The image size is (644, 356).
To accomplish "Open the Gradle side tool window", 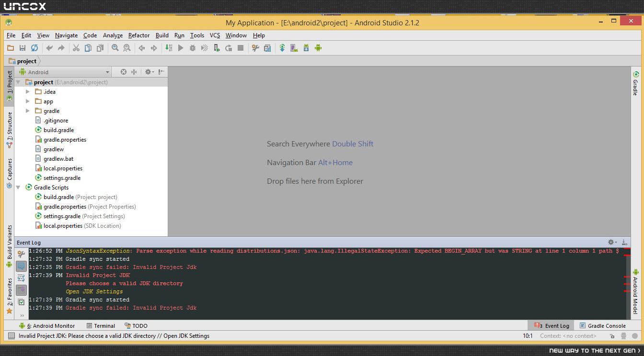I will 636,84.
